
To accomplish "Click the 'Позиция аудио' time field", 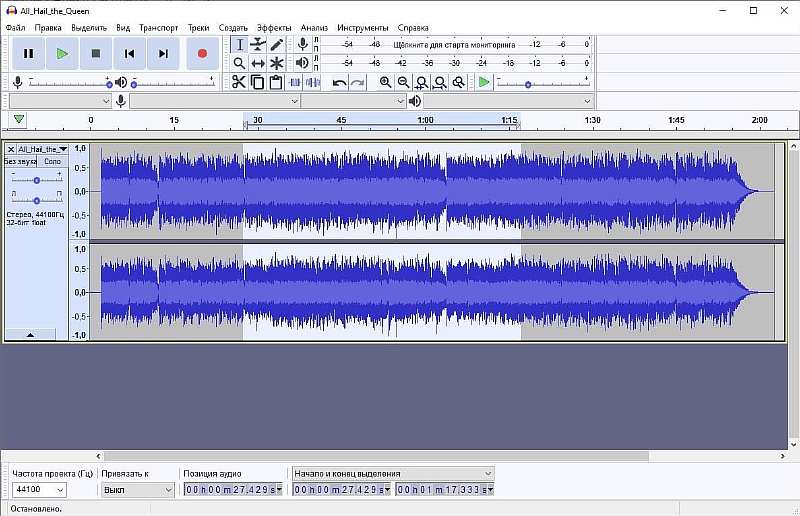I will point(234,490).
